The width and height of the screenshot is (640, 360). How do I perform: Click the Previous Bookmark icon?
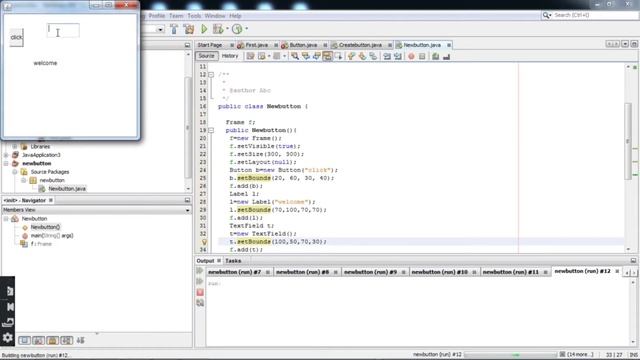[351, 56]
